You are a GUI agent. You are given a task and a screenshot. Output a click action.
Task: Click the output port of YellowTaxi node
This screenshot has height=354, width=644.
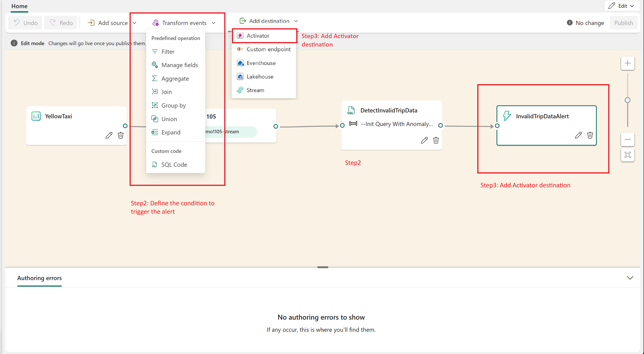point(125,126)
